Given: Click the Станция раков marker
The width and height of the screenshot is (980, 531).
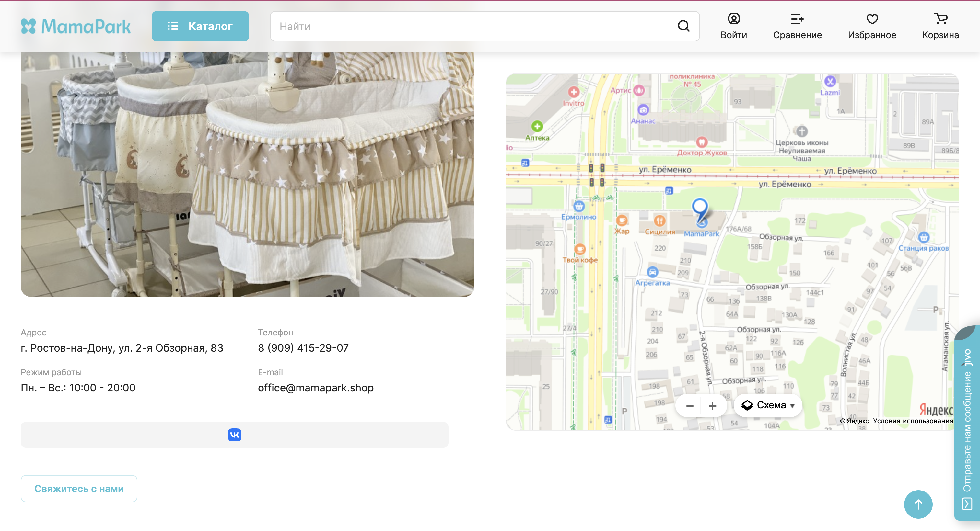Looking at the screenshot, I should (x=923, y=237).
